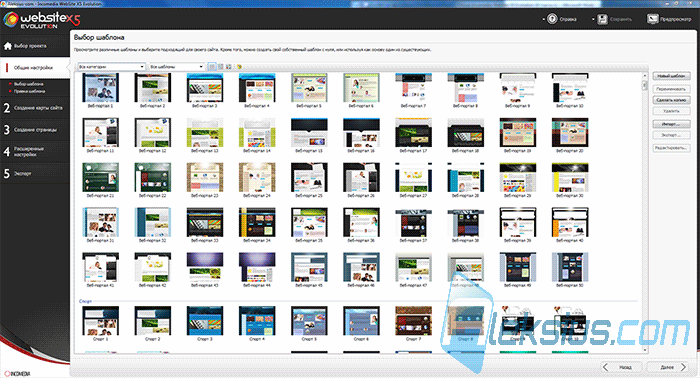This screenshot has height=378, width=700.
Task: Select template Веб-портал 25 thumbnail
Action: tap(309, 177)
